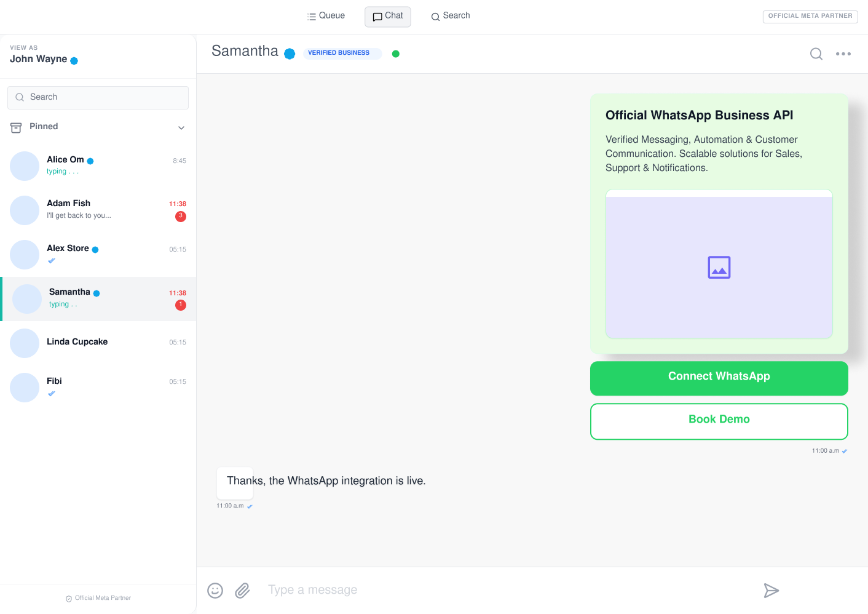Image resolution: width=868 pixels, height=614 pixels.
Task: Click Connect WhatsApp button
Action: (x=719, y=378)
